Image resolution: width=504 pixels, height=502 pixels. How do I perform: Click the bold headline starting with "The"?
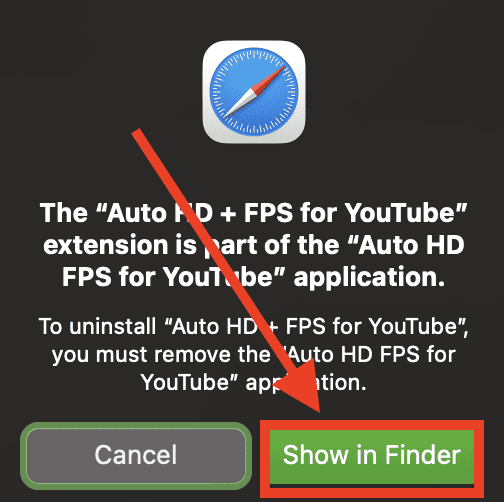point(253,245)
